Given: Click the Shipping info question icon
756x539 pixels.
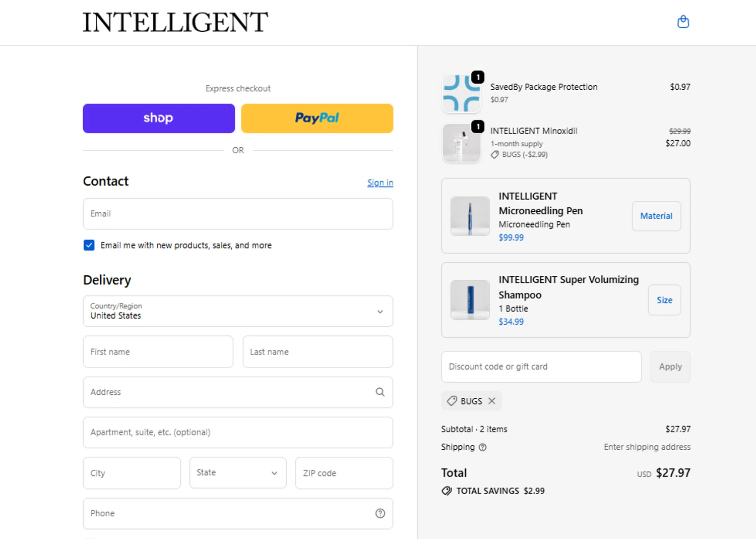Looking at the screenshot, I should [x=482, y=447].
